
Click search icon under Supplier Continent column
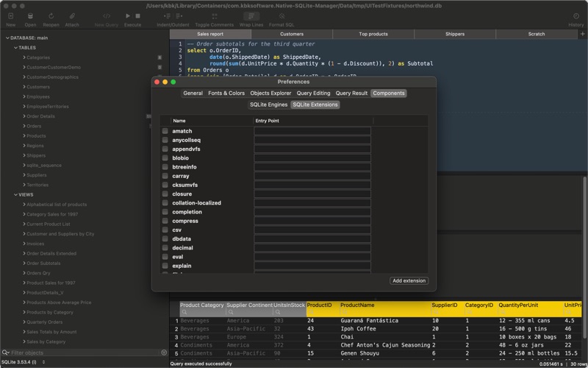[x=231, y=312]
